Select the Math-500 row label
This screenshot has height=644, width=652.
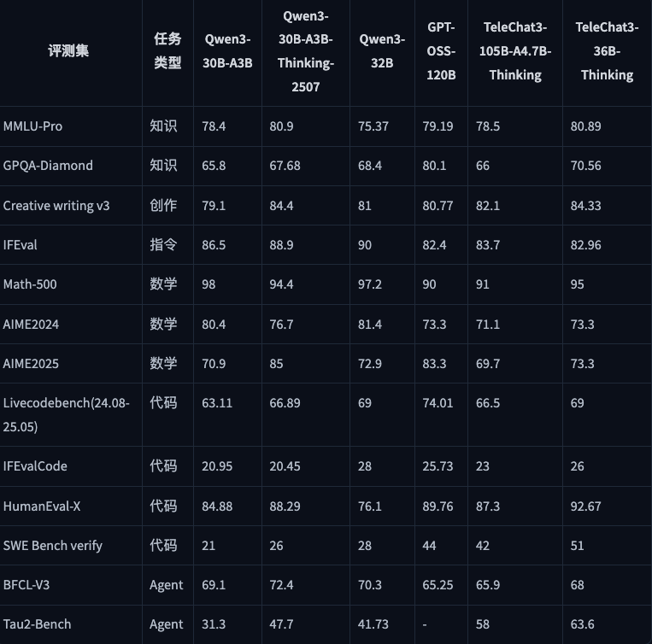click(x=30, y=284)
